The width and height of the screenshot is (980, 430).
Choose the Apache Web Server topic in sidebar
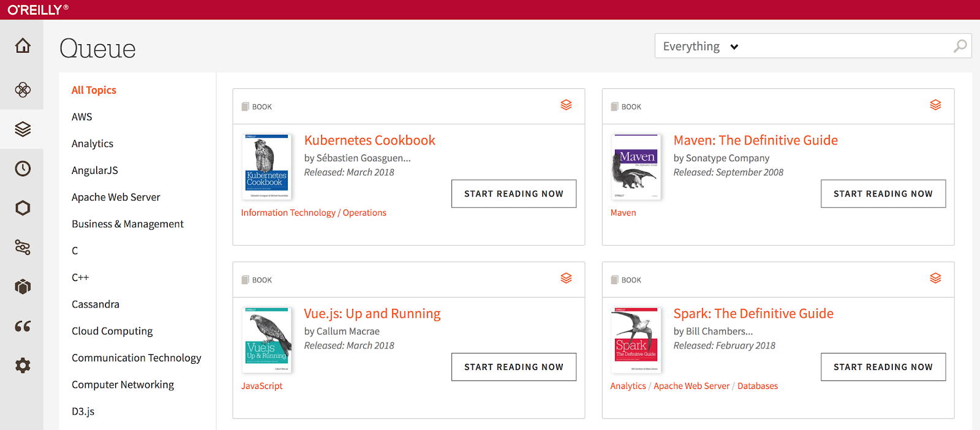coord(116,197)
